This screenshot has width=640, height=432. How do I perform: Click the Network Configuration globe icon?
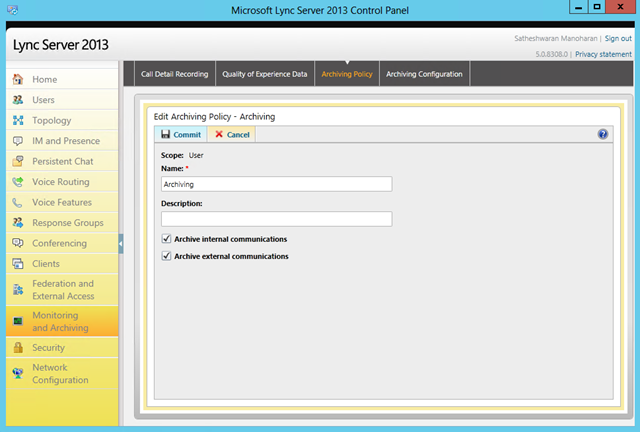18,373
